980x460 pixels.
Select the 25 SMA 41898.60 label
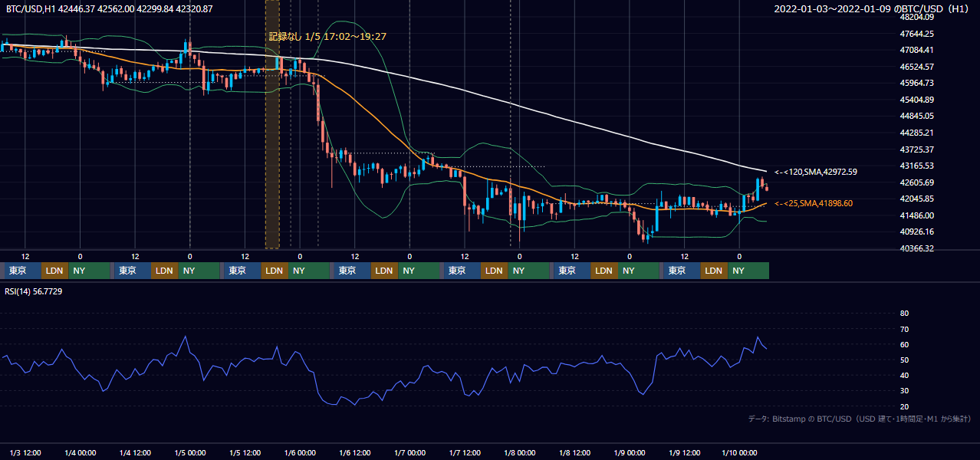(x=814, y=203)
